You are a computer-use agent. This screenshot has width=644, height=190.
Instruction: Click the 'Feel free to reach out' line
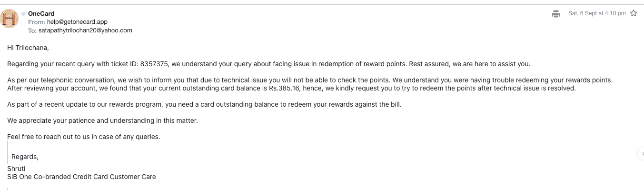click(x=84, y=137)
